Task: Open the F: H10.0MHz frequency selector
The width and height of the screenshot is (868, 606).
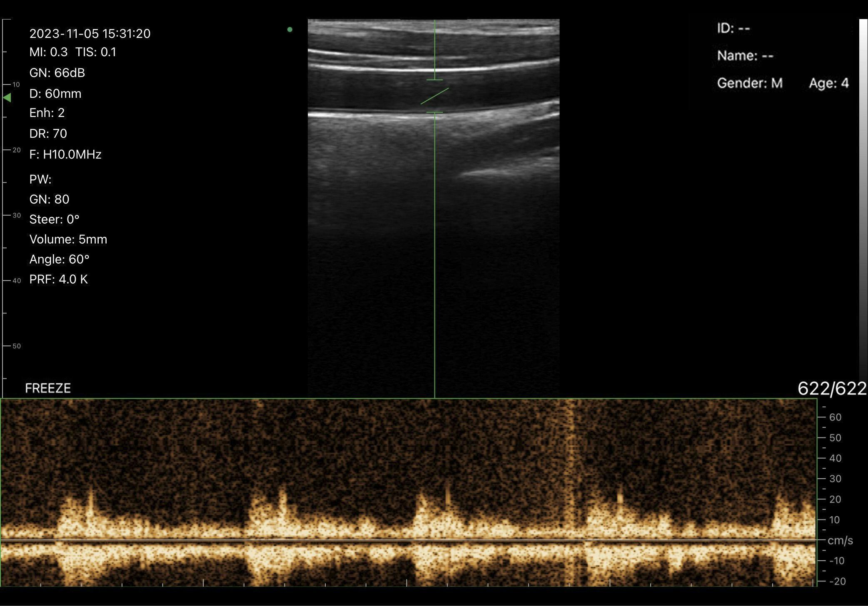Action: (65, 154)
